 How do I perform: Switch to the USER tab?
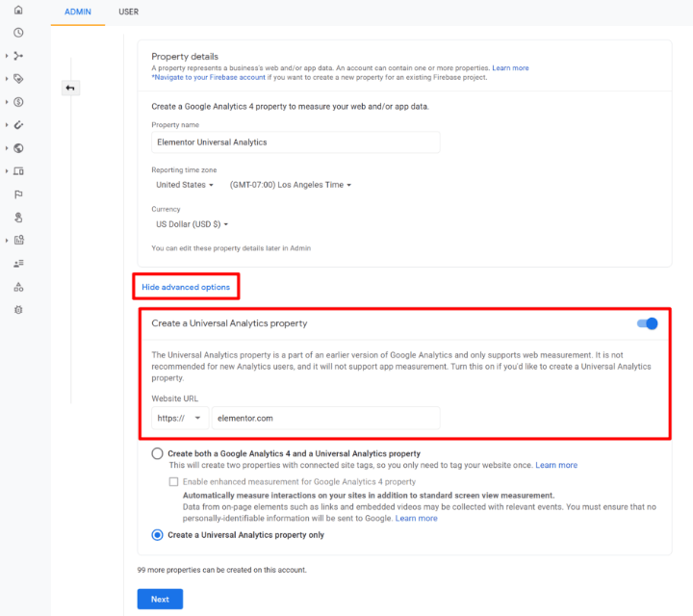pyautogui.click(x=128, y=12)
